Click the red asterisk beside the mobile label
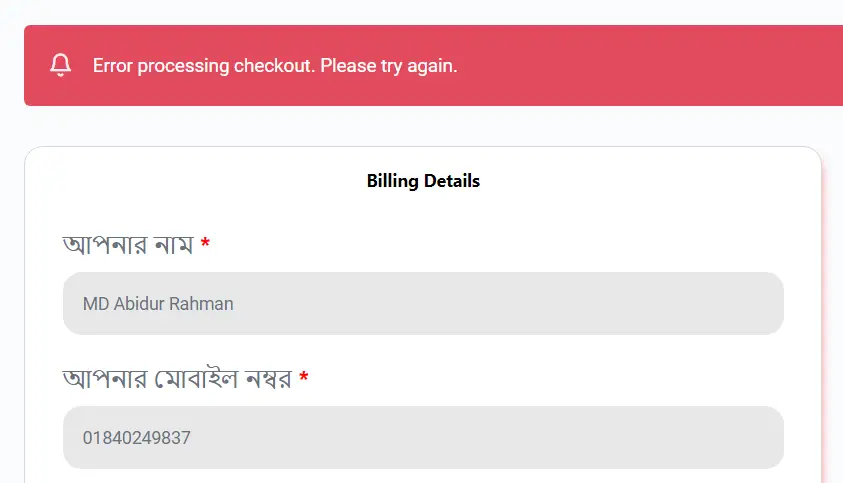843x483 pixels. [x=304, y=379]
